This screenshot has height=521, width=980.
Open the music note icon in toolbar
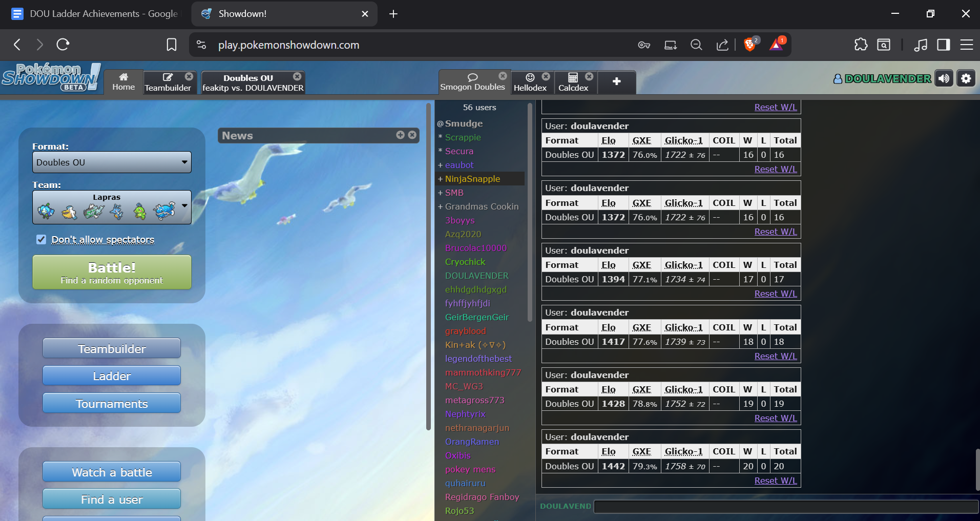point(921,45)
